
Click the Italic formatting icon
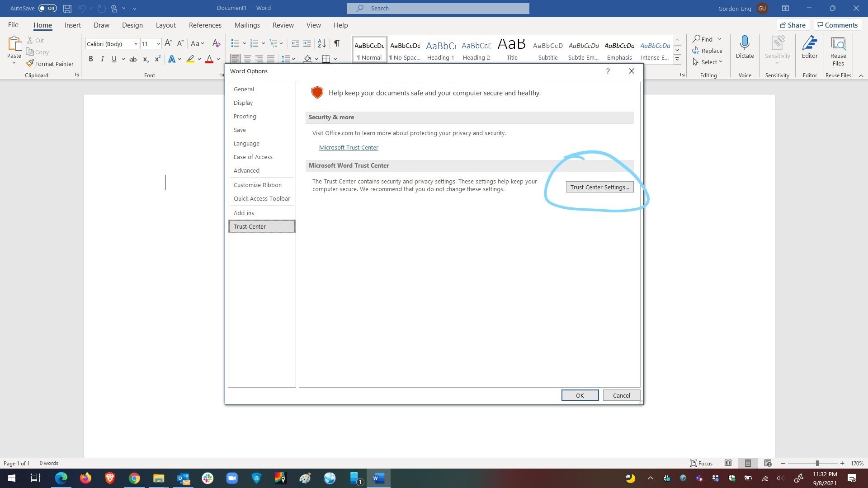click(x=103, y=59)
